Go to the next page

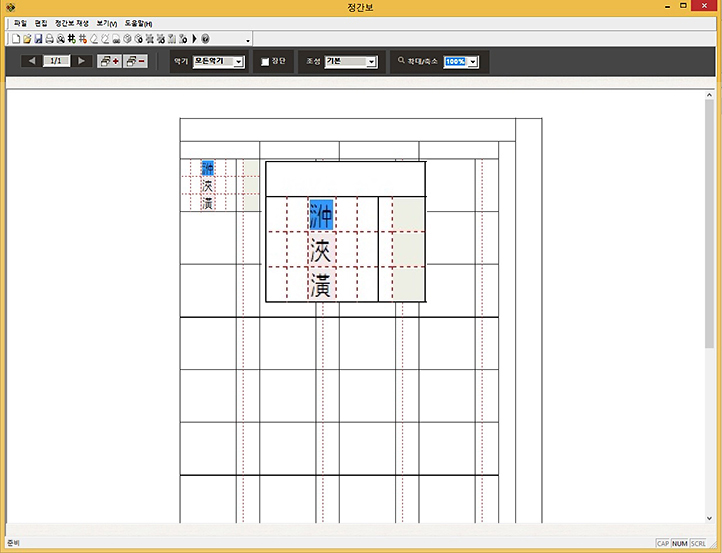click(82, 61)
